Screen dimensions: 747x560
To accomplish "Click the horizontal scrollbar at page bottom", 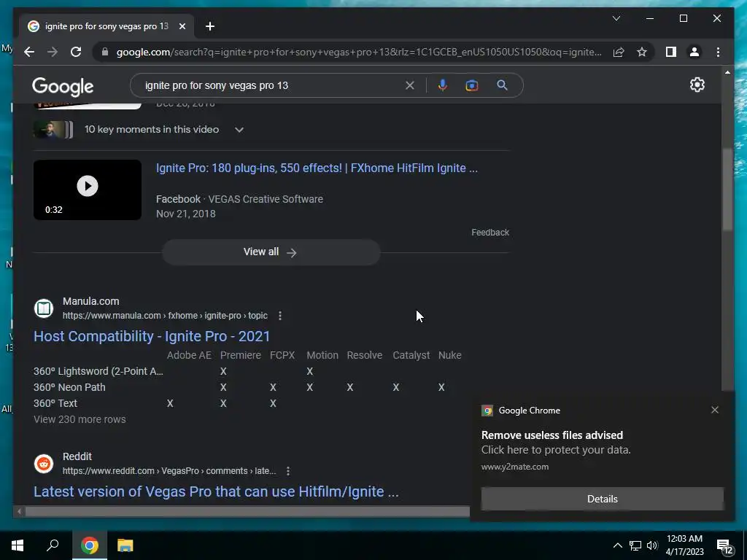I will pyautogui.click(x=247, y=511).
